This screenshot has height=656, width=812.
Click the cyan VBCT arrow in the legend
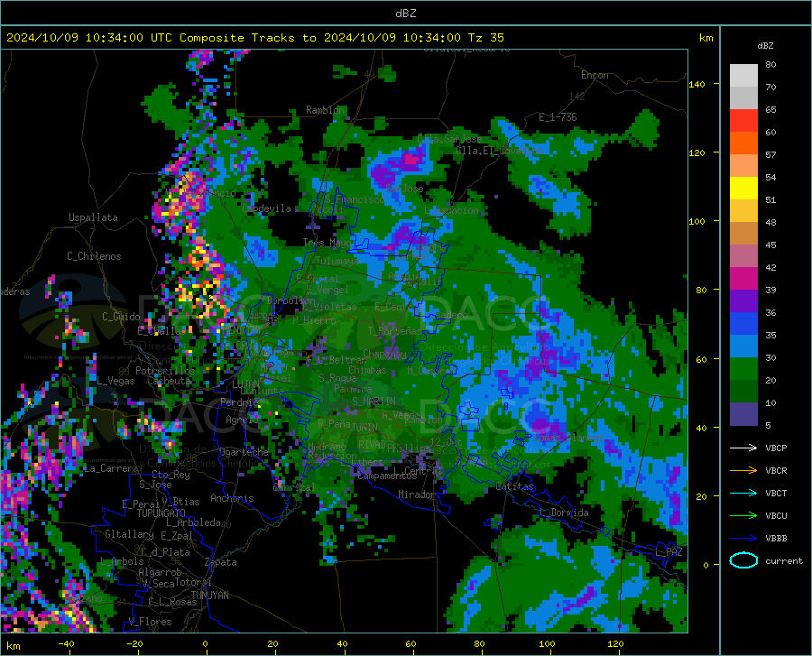click(743, 493)
